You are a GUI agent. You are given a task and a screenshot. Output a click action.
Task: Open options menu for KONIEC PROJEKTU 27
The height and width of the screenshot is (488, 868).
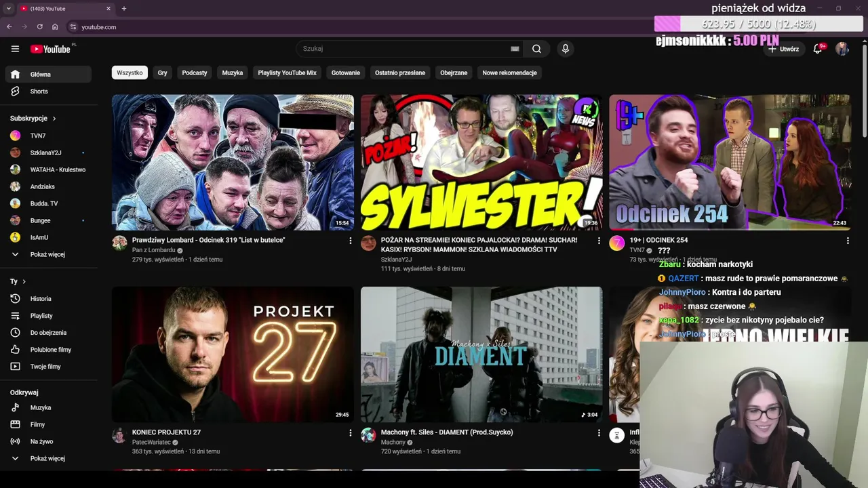351,432
